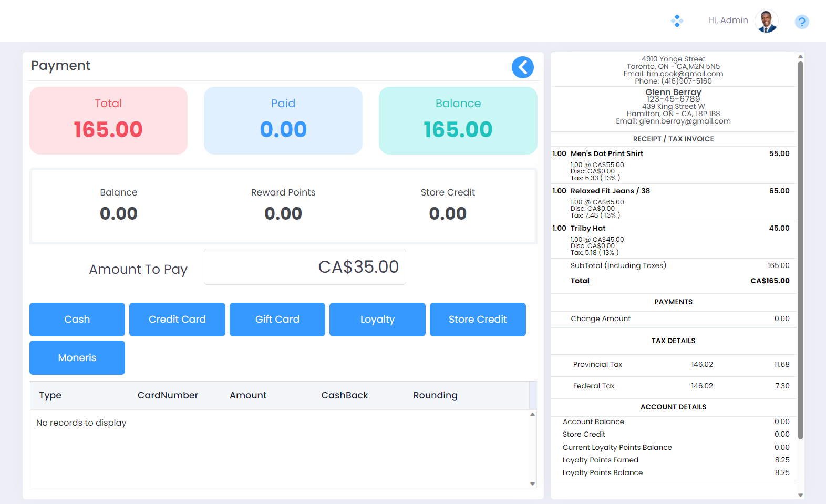The image size is (826, 504).
Task: Choose Gift Card payment option
Action: click(x=277, y=320)
